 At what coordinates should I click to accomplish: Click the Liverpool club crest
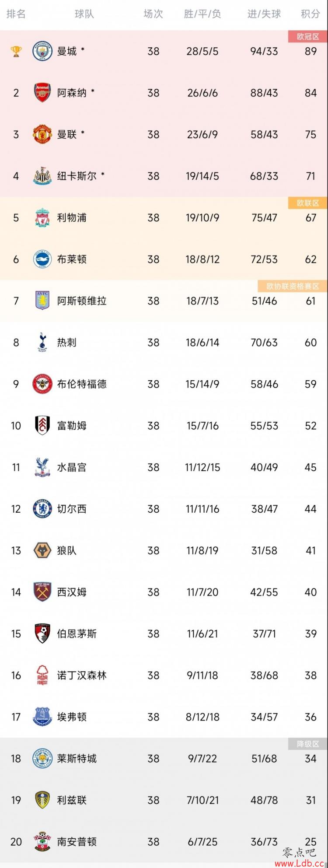42,217
